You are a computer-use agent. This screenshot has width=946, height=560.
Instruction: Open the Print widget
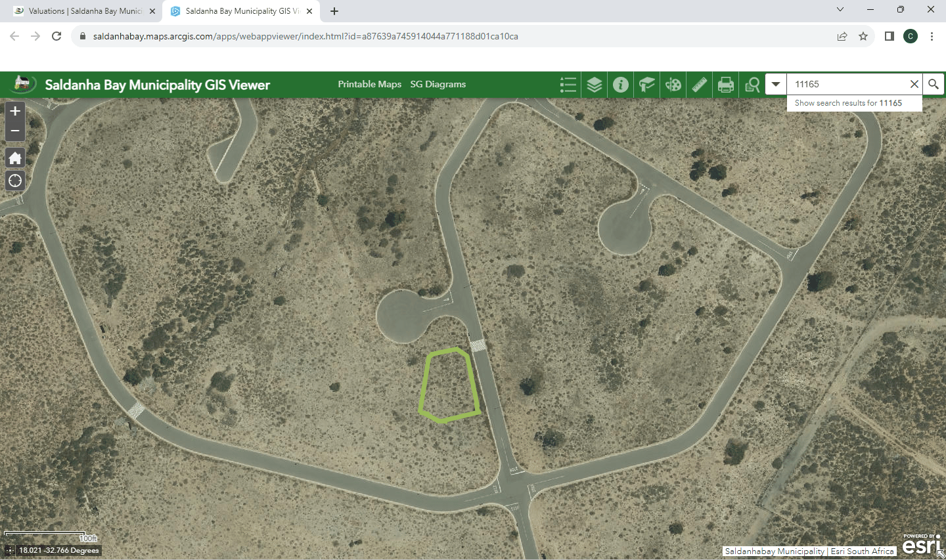pyautogui.click(x=726, y=85)
